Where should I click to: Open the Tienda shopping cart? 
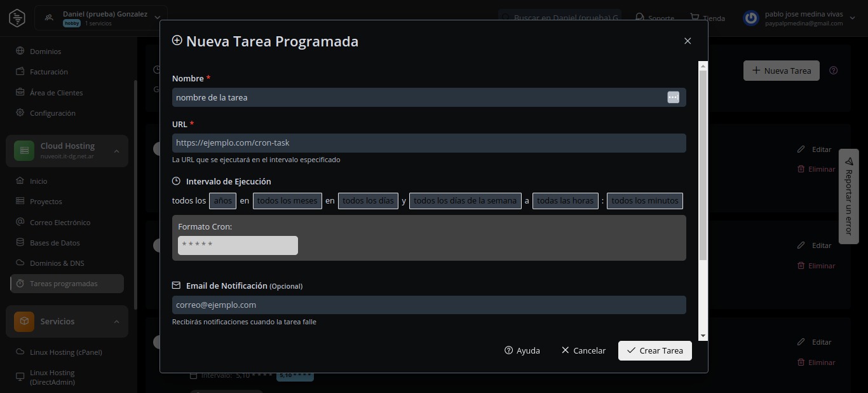click(x=707, y=18)
